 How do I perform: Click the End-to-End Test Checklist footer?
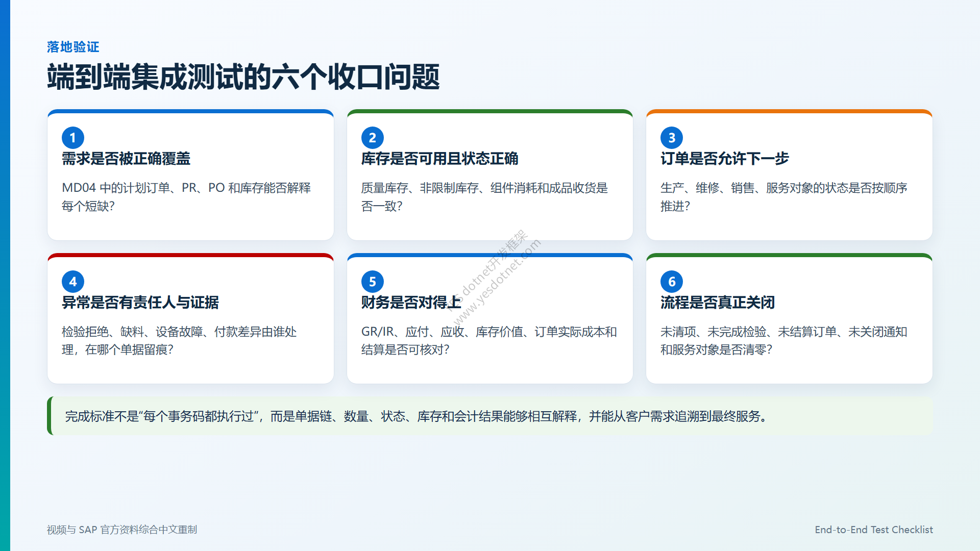[x=874, y=530]
